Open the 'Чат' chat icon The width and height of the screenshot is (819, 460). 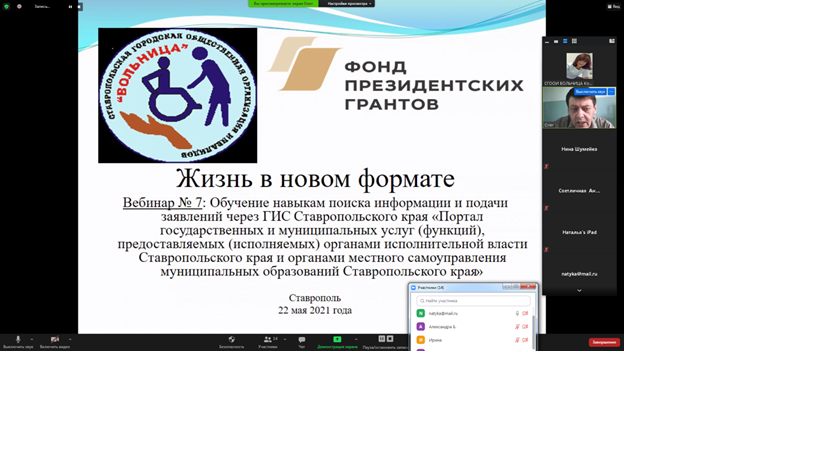pos(301,340)
